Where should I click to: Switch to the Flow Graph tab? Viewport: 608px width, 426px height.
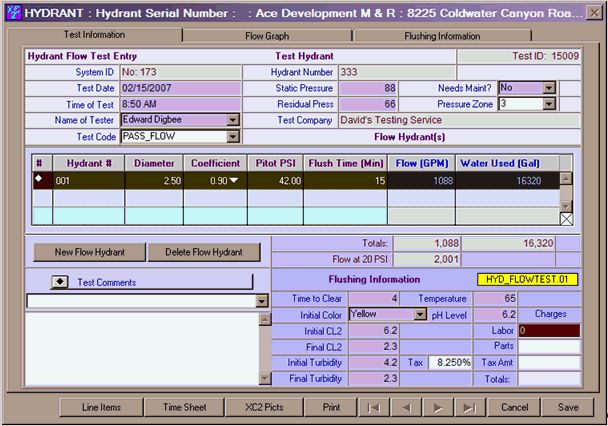[x=267, y=36]
